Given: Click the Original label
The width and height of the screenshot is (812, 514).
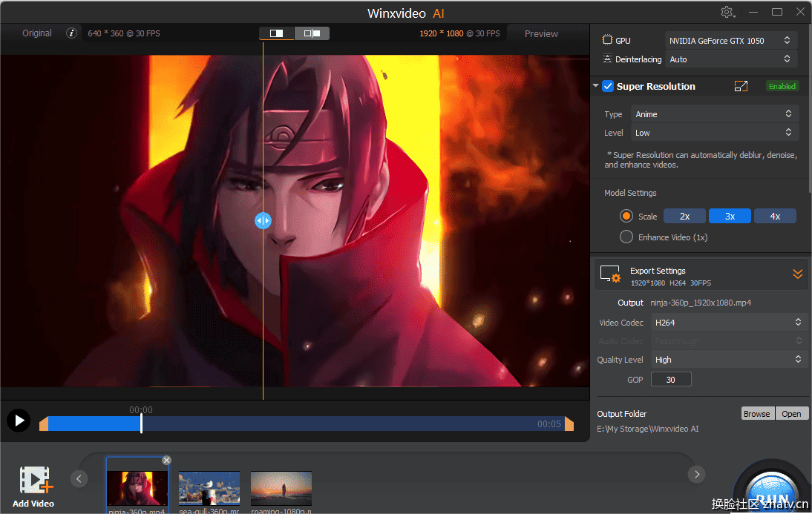Looking at the screenshot, I should coord(37,33).
